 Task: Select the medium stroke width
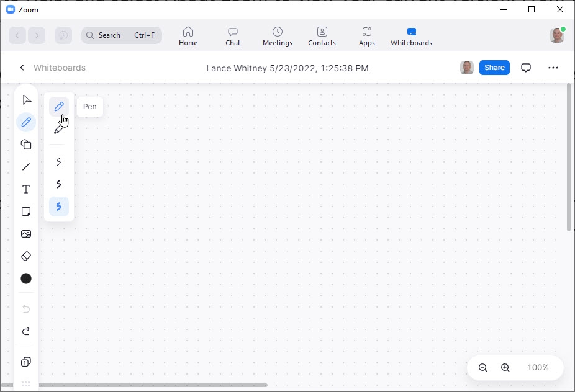(x=59, y=184)
